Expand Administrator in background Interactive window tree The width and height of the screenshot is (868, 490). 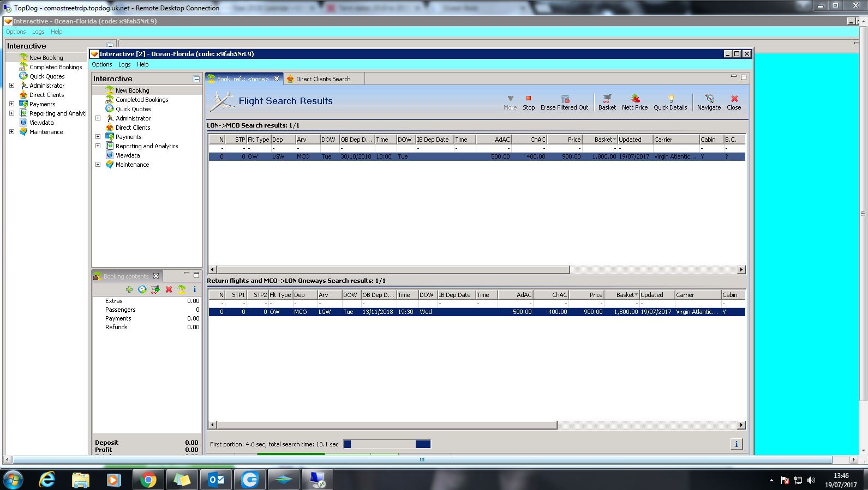click(x=11, y=86)
